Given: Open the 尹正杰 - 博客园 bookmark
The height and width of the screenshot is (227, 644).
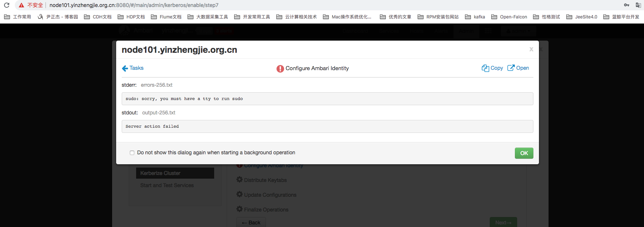Looking at the screenshot, I should (x=58, y=17).
